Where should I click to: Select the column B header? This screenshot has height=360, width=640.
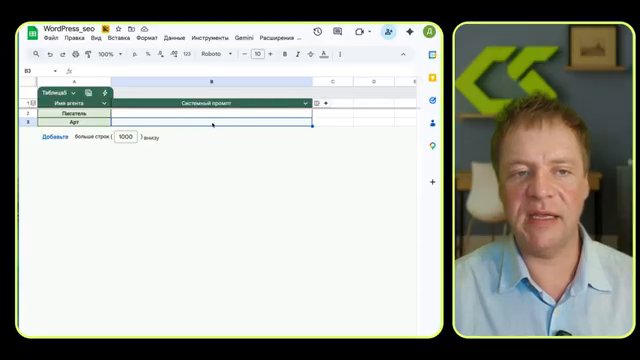211,82
